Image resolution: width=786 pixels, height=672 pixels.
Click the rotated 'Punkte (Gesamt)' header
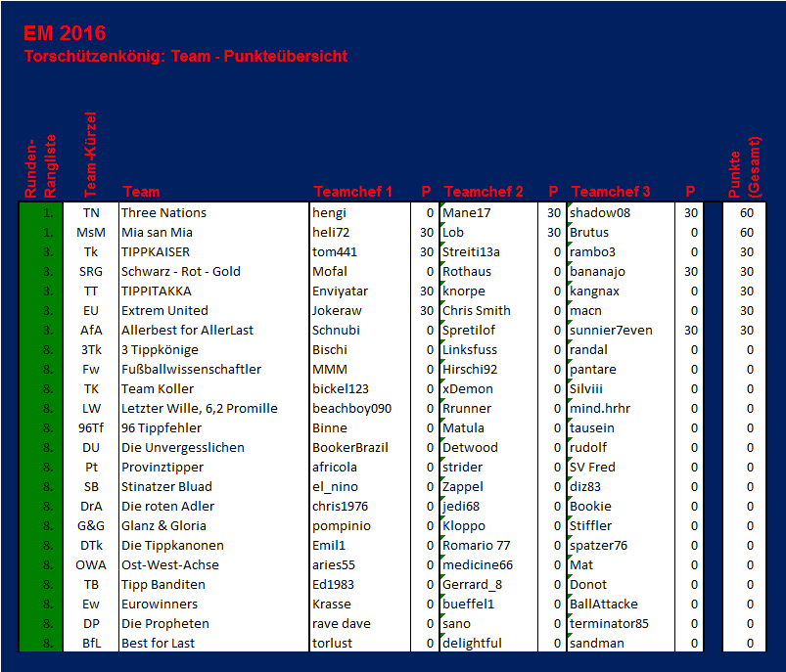(x=744, y=167)
